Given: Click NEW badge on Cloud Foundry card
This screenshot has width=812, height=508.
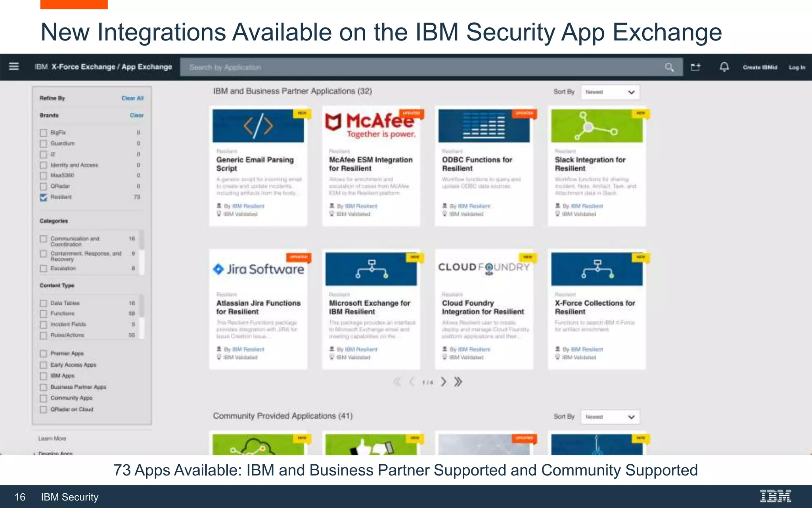Looking at the screenshot, I should pyautogui.click(x=528, y=257).
